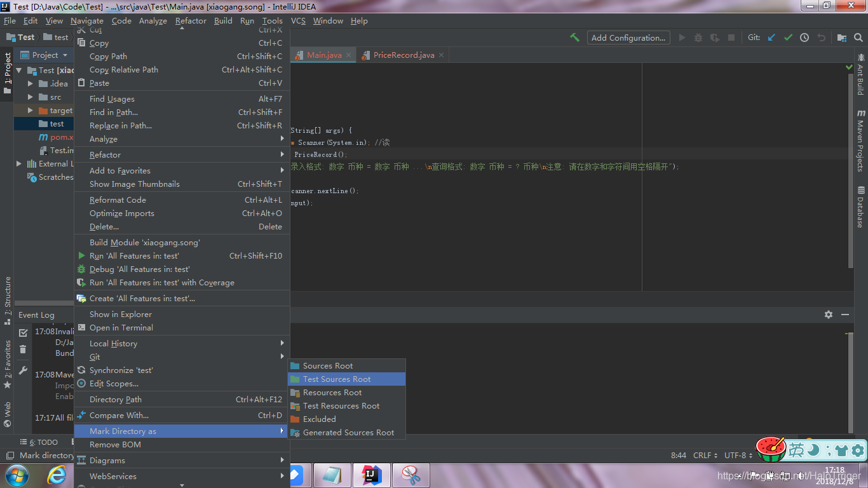Viewport: 868px width, 488px height.
Task: Select Resources Root option
Action: (346, 392)
